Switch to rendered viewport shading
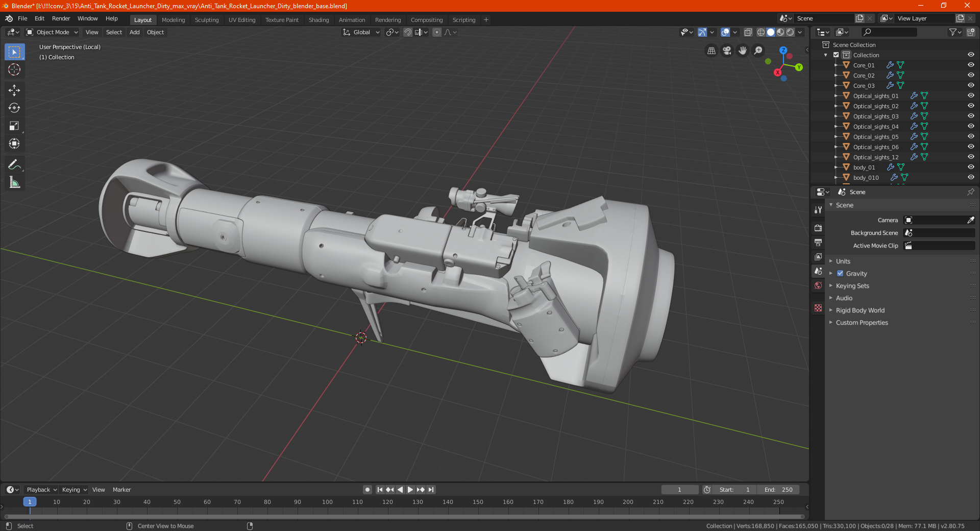The height and width of the screenshot is (531, 980). [790, 32]
